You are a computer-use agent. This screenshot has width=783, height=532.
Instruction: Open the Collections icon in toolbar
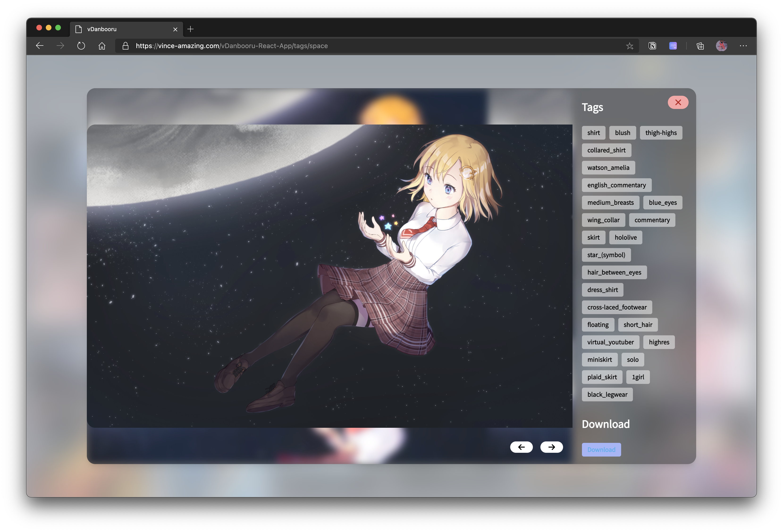pyautogui.click(x=700, y=46)
